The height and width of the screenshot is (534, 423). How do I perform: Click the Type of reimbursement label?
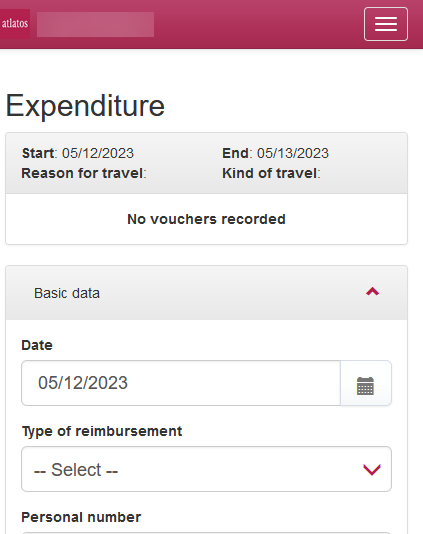coord(102,431)
